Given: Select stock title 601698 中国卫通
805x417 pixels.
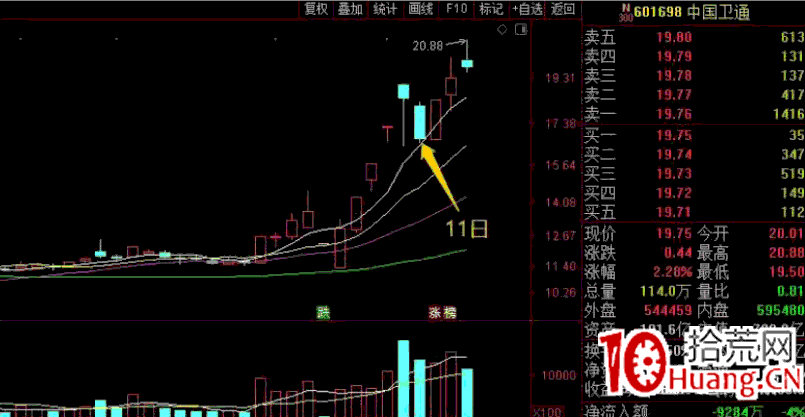Looking at the screenshot, I should (x=692, y=12).
